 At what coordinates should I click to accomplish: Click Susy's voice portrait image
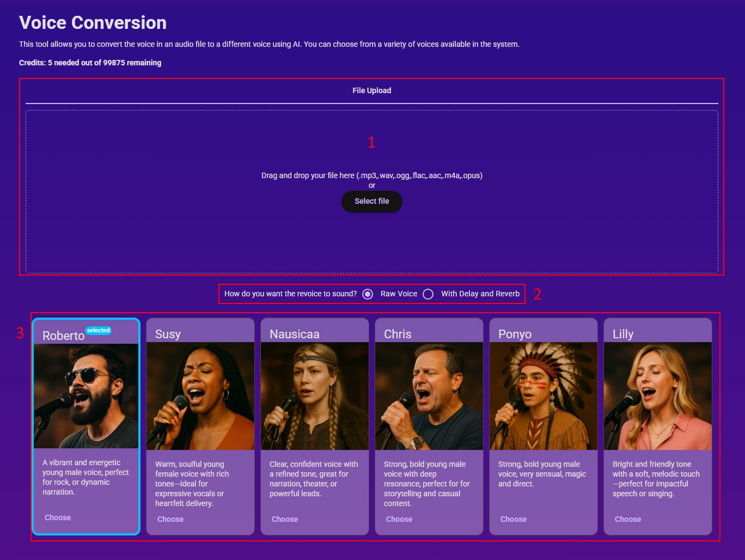[x=200, y=396]
